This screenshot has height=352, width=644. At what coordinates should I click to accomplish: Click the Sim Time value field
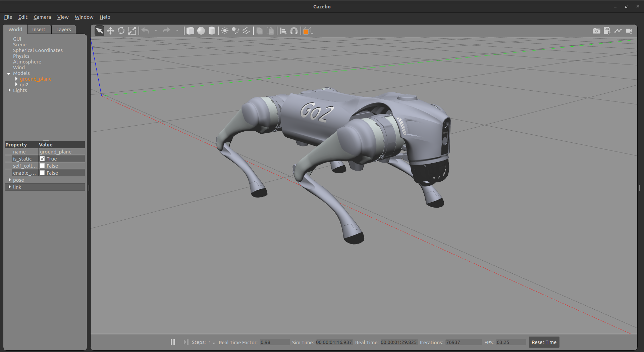334,342
